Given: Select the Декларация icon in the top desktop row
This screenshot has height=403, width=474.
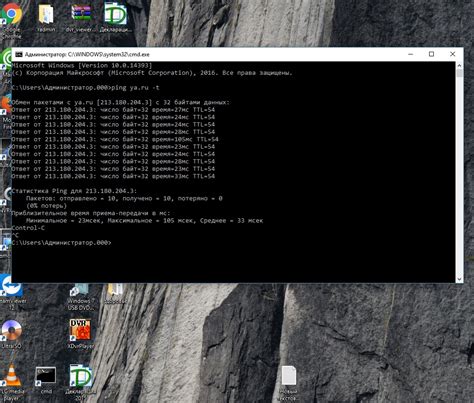Looking at the screenshot, I should click(x=115, y=14).
